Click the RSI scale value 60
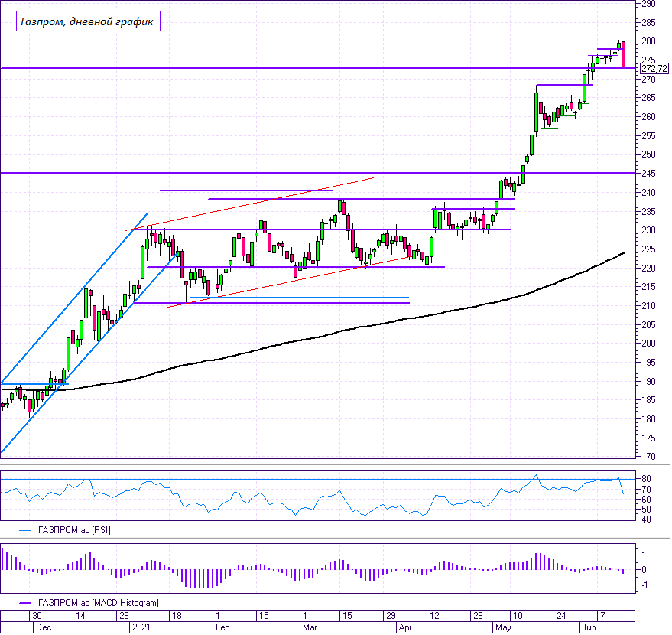Viewport: 672px width, 635px height. click(646, 500)
